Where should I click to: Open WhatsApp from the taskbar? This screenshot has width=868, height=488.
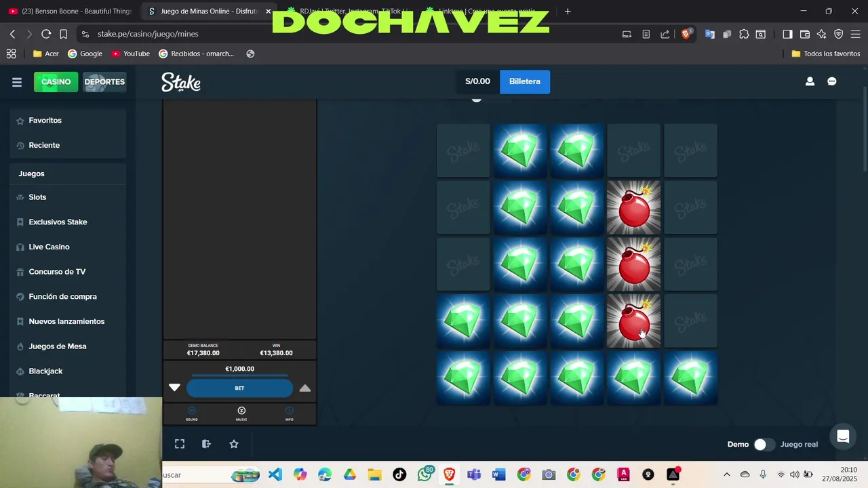click(425, 474)
